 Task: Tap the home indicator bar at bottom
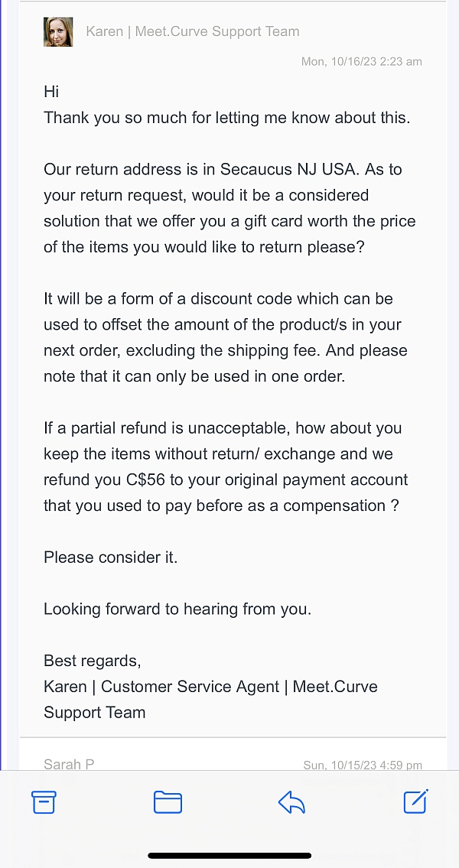coord(229,855)
